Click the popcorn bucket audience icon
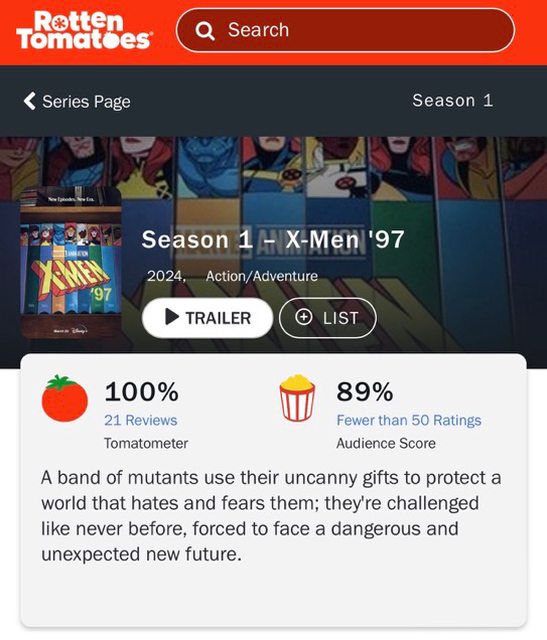Viewport: 547px width, 640px height. click(297, 398)
